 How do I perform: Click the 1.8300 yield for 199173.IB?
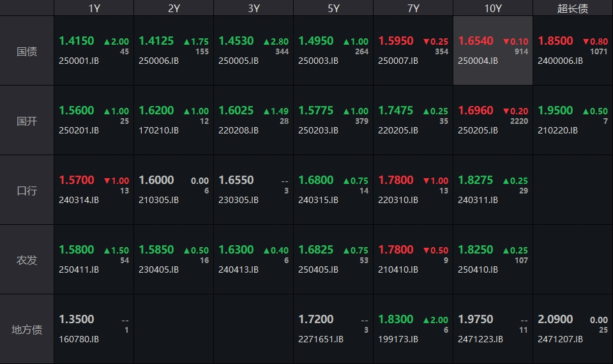coord(396,319)
